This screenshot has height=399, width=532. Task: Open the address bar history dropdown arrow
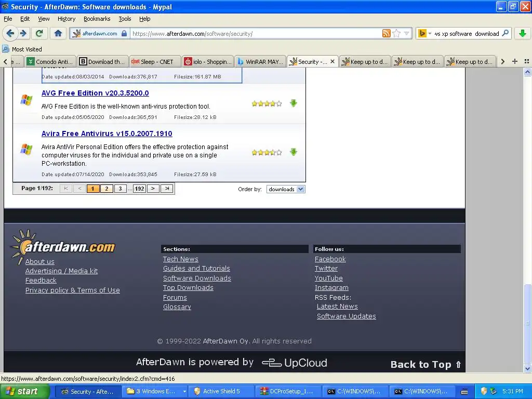pyautogui.click(x=406, y=33)
